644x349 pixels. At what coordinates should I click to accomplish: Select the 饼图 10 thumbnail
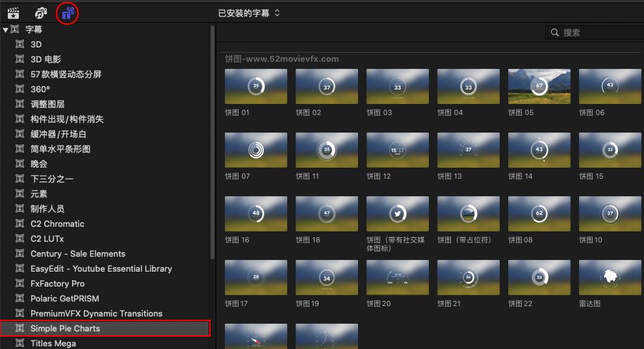pyautogui.click(x=610, y=214)
